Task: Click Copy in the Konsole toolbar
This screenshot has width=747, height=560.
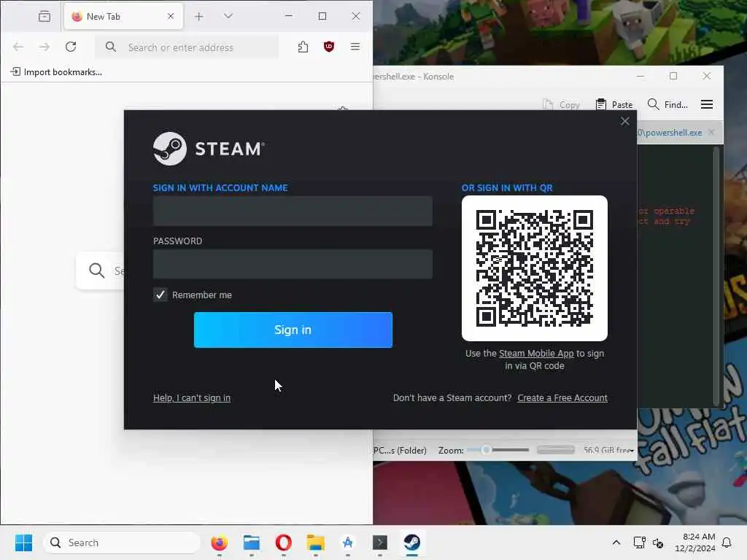Action: (561, 104)
